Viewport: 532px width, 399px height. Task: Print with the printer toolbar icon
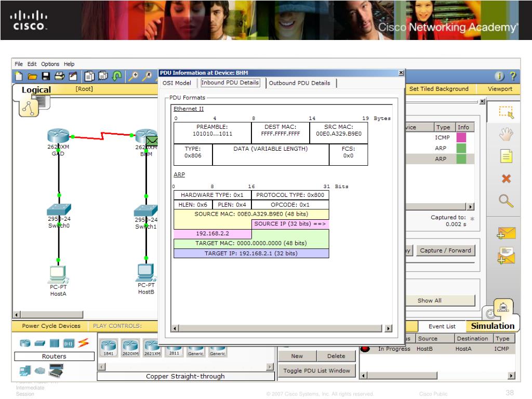click(x=59, y=76)
